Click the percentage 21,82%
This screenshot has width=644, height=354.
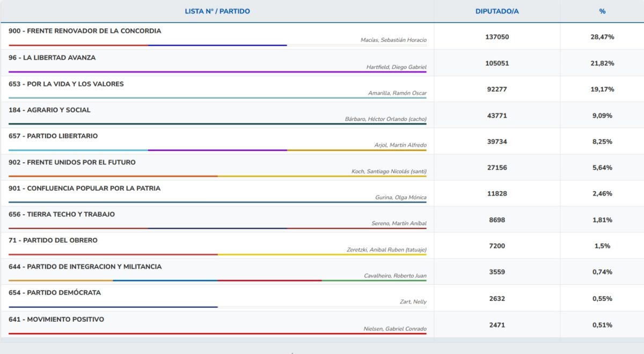pos(602,63)
